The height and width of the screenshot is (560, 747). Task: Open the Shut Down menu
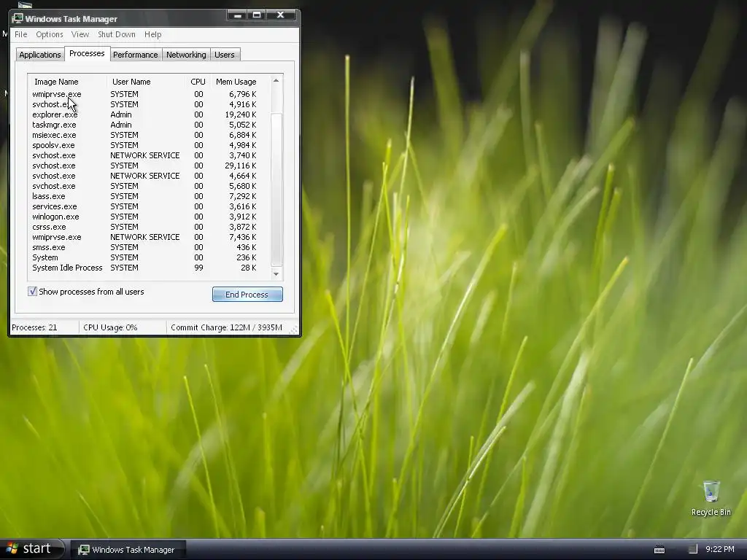point(117,34)
